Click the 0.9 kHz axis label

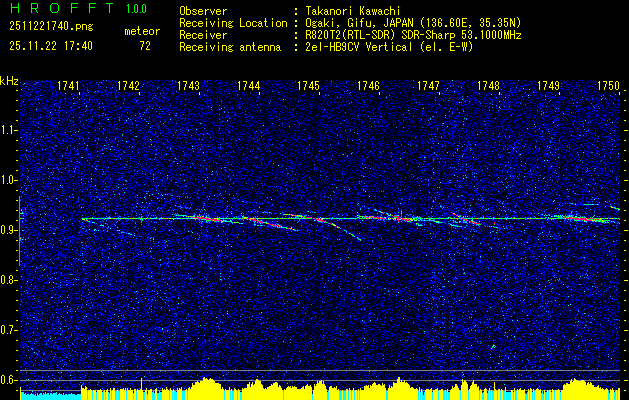pos(9,230)
